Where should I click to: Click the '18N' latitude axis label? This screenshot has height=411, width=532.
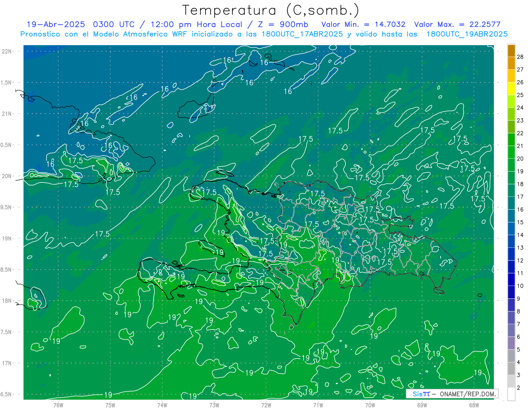point(7,301)
